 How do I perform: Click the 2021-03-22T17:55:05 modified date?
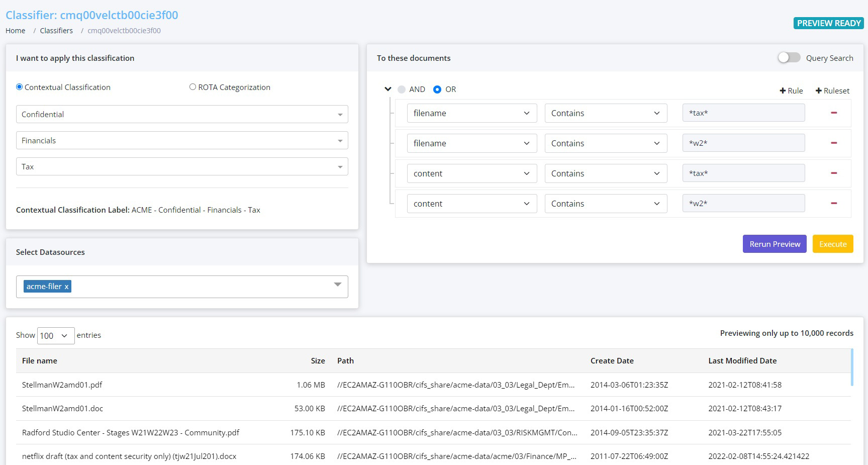745,432
